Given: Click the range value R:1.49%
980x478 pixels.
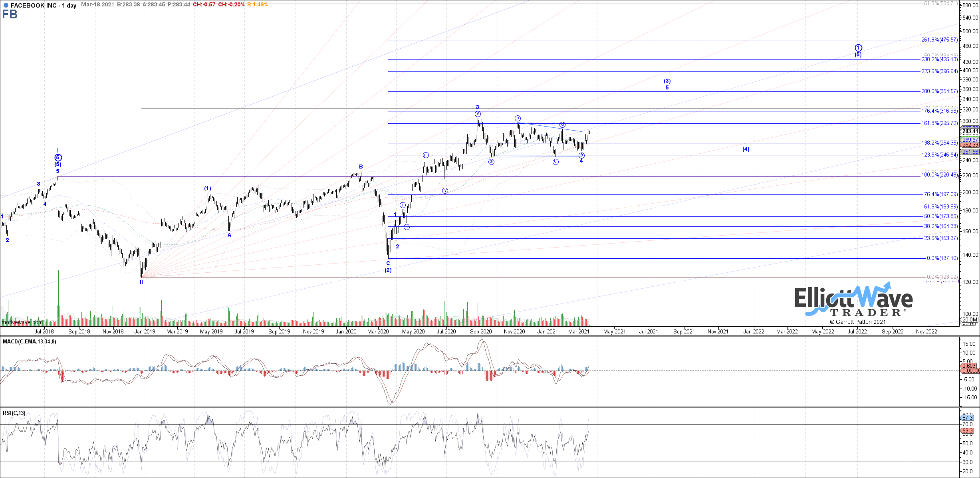Looking at the screenshot, I should pyautogui.click(x=258, y=5).
